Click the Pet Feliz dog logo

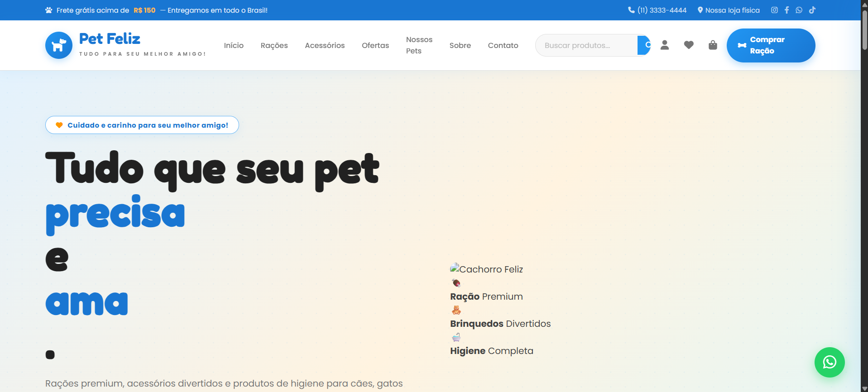(59, 45)
